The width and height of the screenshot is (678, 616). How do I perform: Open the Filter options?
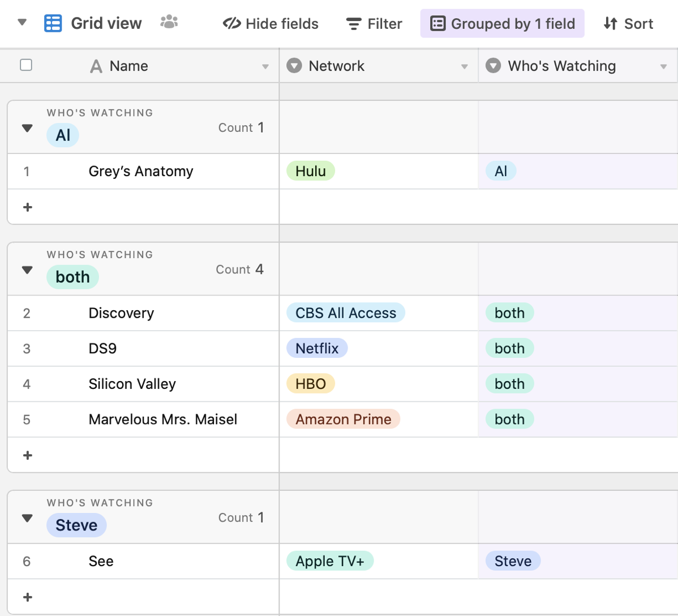(x=374, y=24)
